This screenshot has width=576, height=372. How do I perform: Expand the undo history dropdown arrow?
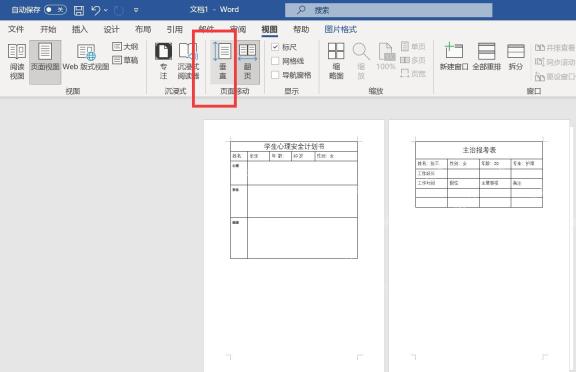pos(106,10)
